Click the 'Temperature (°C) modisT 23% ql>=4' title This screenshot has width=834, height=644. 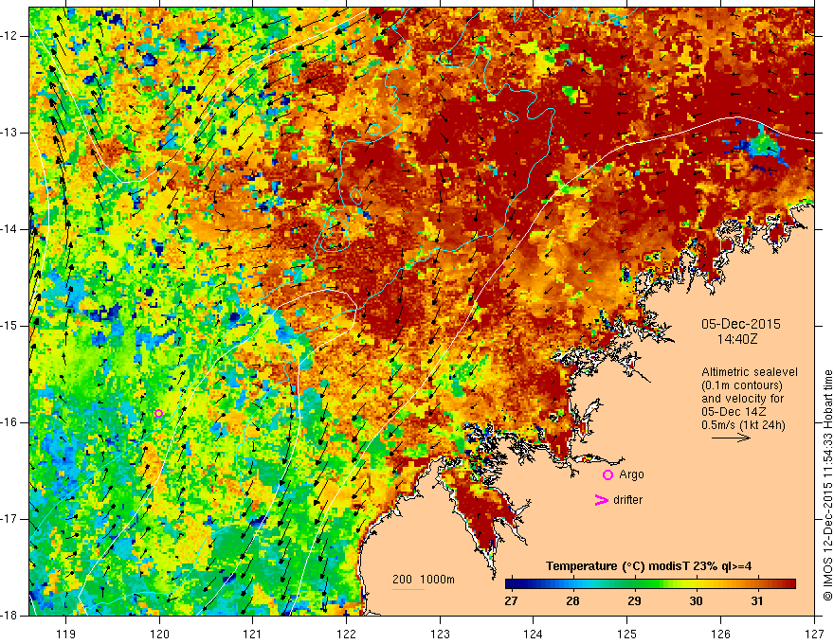[649, 566]
